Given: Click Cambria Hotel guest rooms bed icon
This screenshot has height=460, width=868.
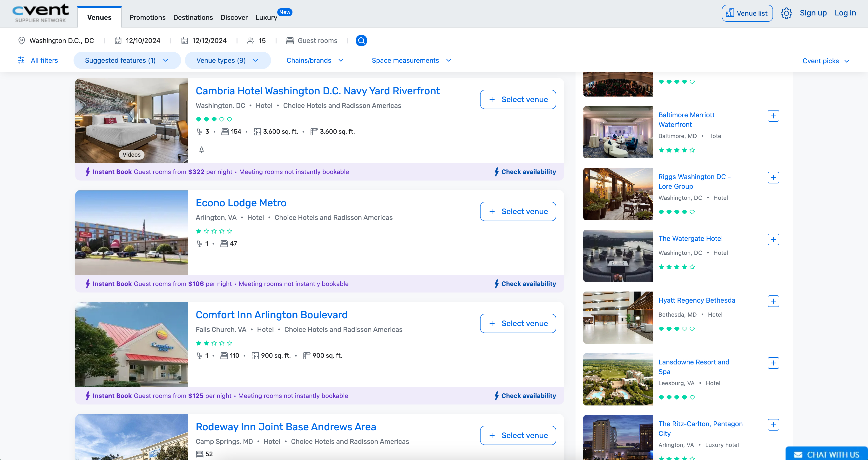Looking at the screenshot, I should [x=225, y=132].
